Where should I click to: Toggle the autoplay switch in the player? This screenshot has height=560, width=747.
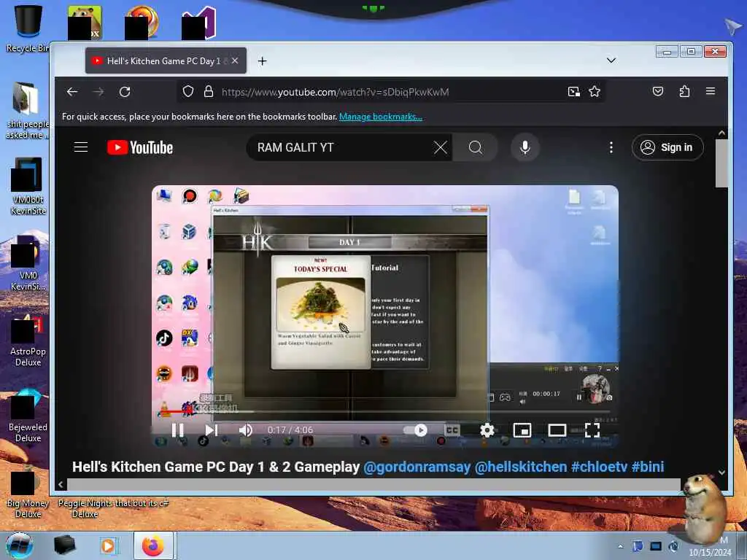(x=415, y=430)
